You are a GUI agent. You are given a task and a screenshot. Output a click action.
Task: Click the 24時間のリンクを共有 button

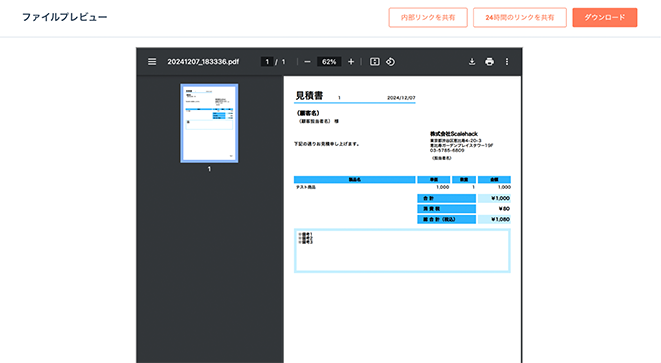(519, 17)
